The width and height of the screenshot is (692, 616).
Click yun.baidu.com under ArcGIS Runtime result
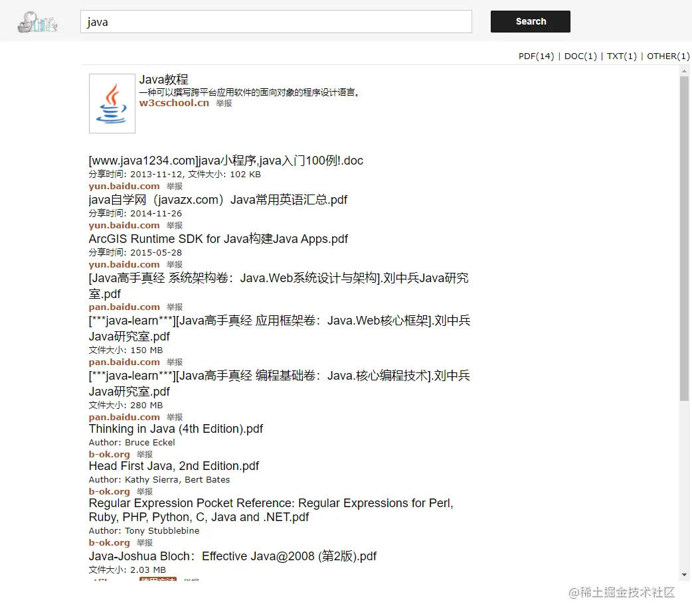[x=124, y=265]
